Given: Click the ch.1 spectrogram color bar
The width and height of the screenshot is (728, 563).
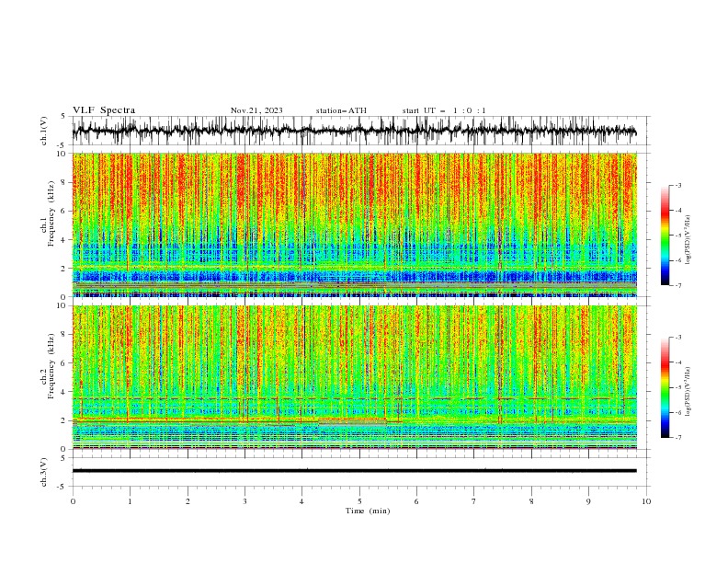Looking at the screenshot, I should click(x=665, y=236).
